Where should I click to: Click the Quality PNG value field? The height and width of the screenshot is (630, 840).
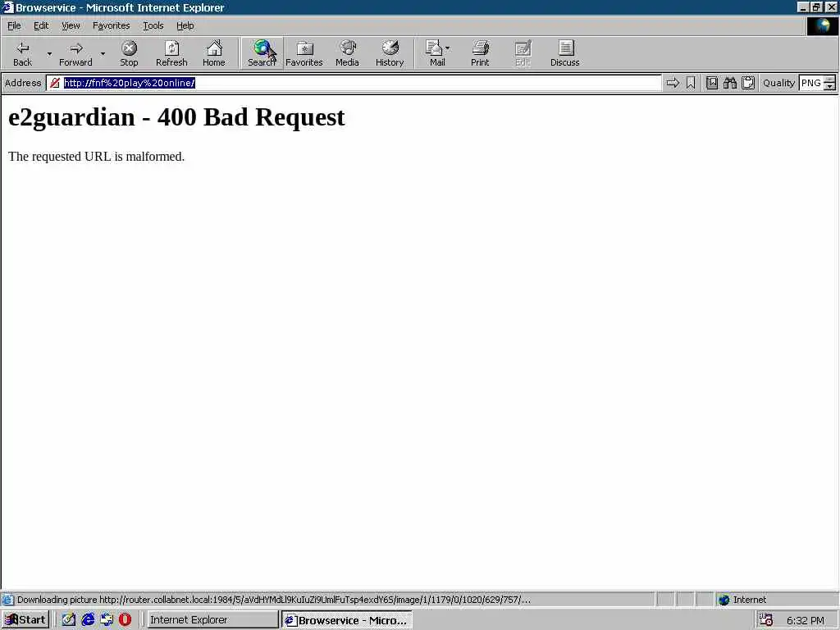(810, 83)
